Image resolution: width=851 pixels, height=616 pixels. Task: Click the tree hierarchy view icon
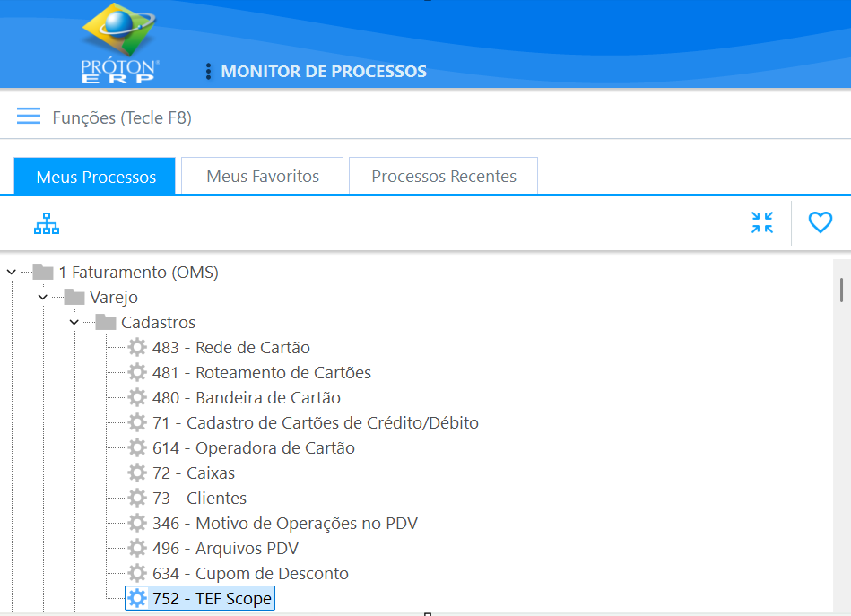(x=47, y=223)
